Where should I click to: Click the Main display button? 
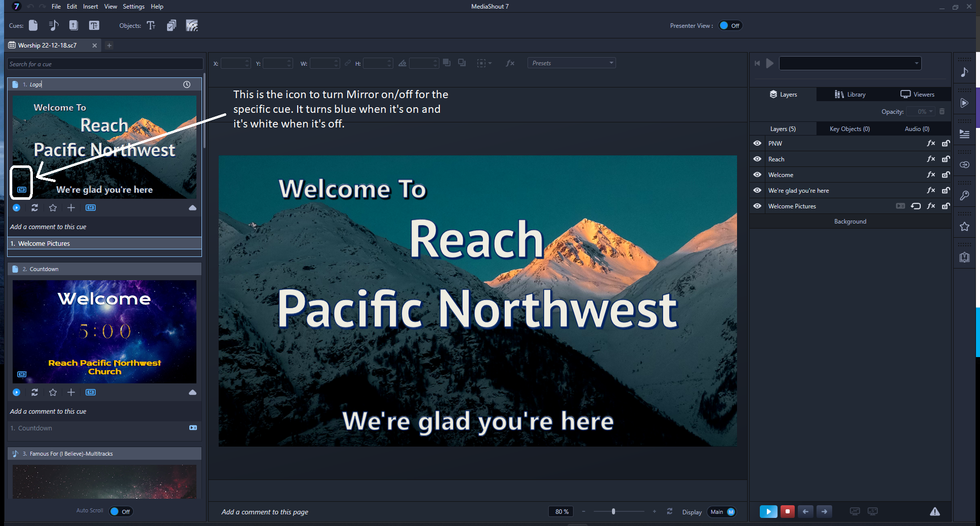point(721,512)
